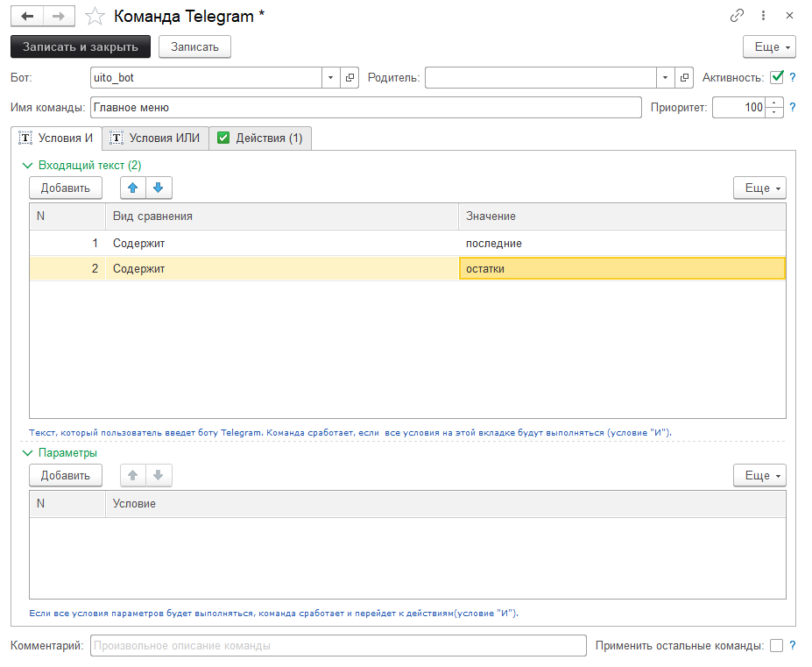Move incoming text row down

point(158,188)
